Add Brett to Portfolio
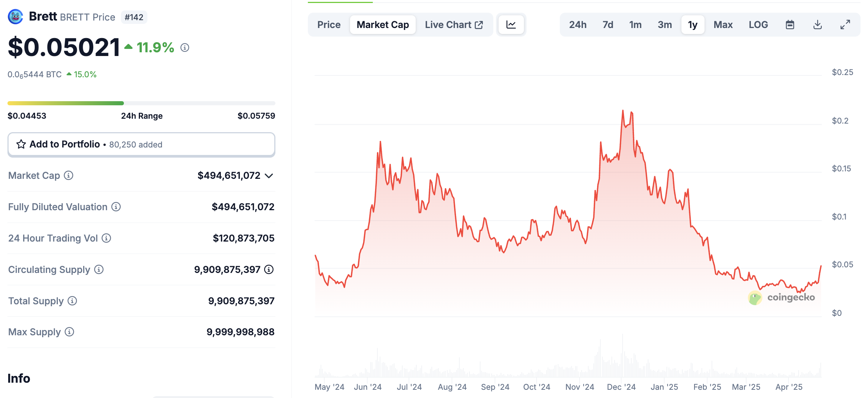Viewport: 868px width, 398px height. [141, 144]
